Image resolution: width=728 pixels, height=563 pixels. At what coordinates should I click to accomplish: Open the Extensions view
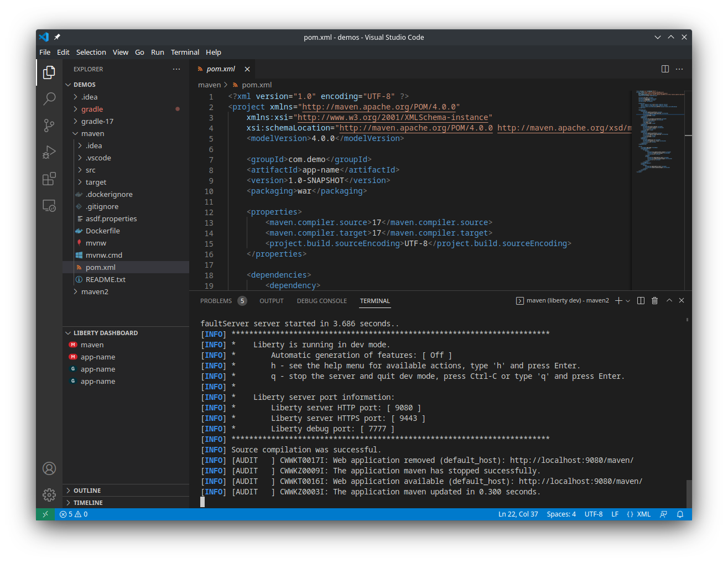49,179
